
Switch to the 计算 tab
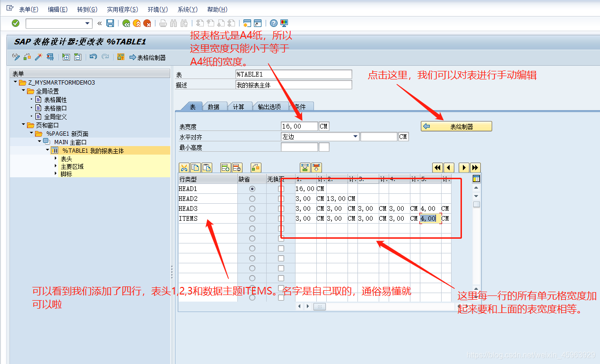[239, 107]
